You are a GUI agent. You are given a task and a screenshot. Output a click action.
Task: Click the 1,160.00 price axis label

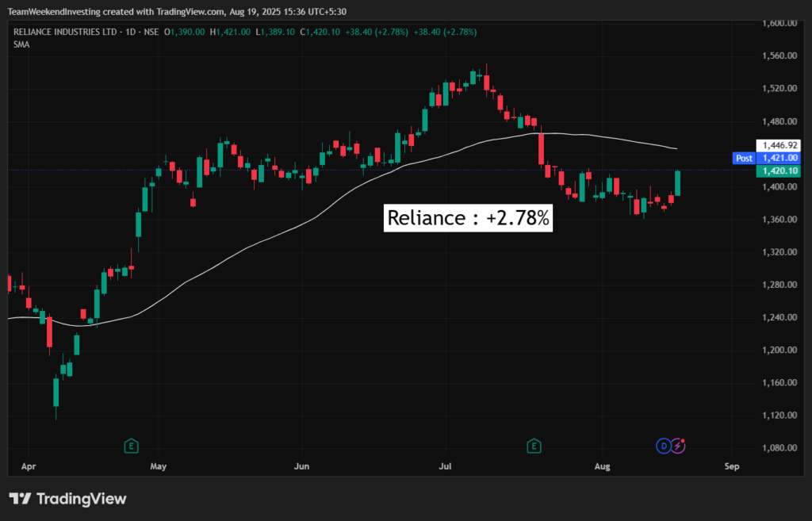(779, 383)
